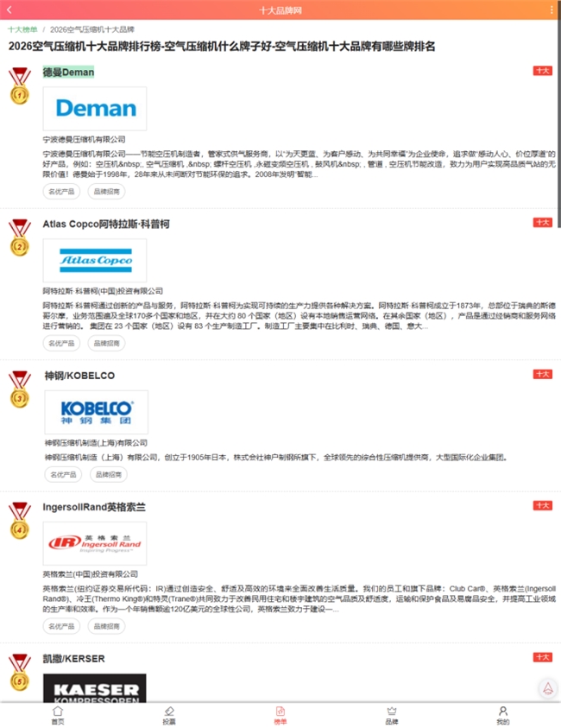Viewport: 561px width, 728px height.
Task: Open the Atlas Copco logo thumbnail
Action: click(95, 261)
